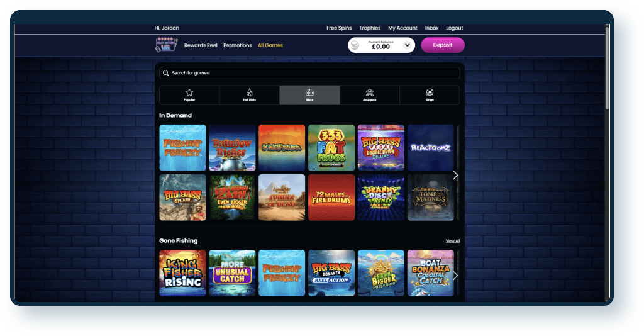Open Fishin' Bigger Pots of Gold
Screen dimensions: 644x336
381,273
